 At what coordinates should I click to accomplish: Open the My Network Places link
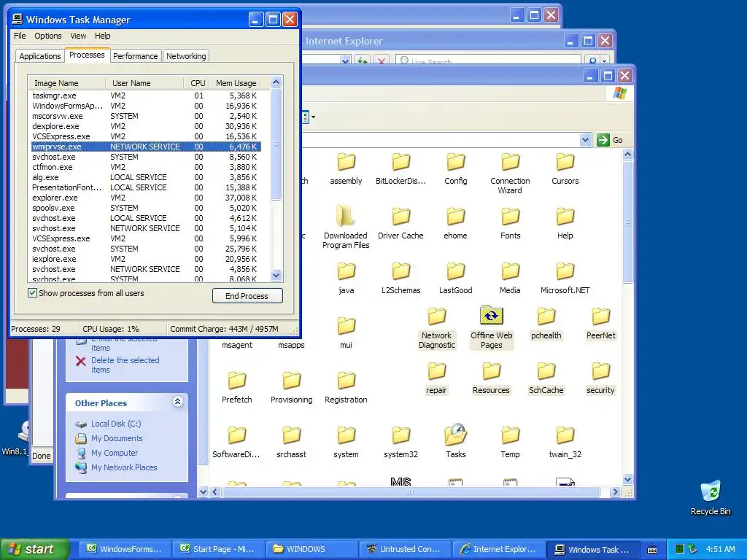coord(124,467)
